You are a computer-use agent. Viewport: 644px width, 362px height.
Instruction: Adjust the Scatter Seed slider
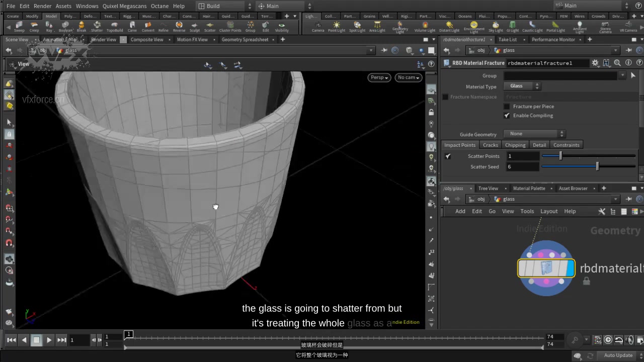tap(589, 167)
